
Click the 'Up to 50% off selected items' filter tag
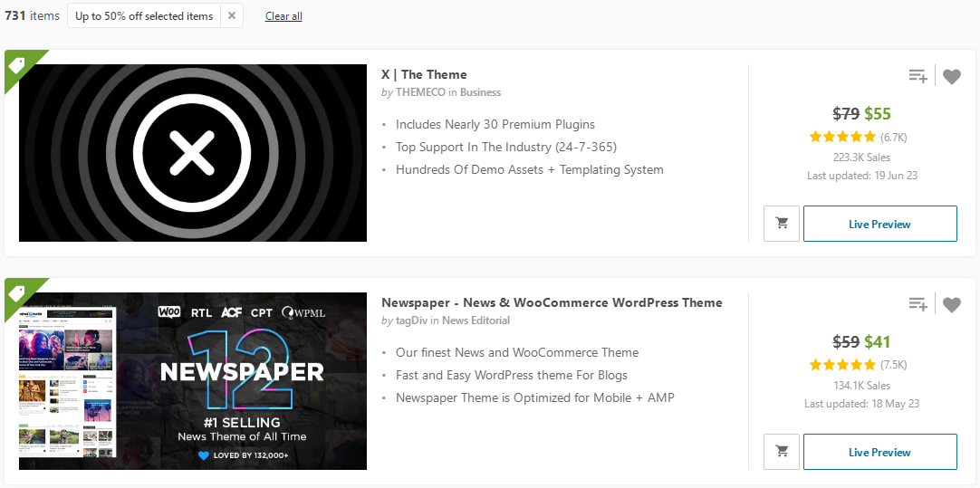[x=144, y=15]
